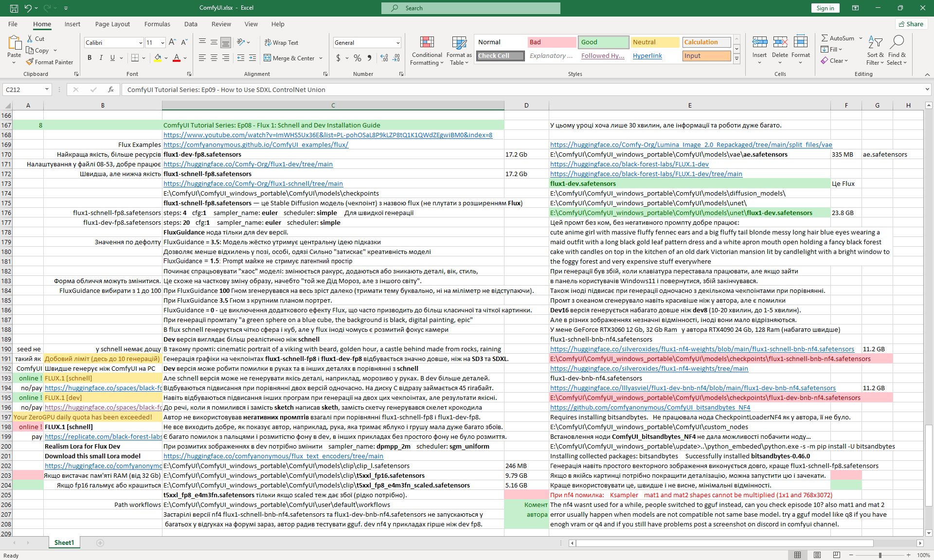Toggle Wrap Text on
The height and width of the screenshot is (560, 934).
[281, 42]
